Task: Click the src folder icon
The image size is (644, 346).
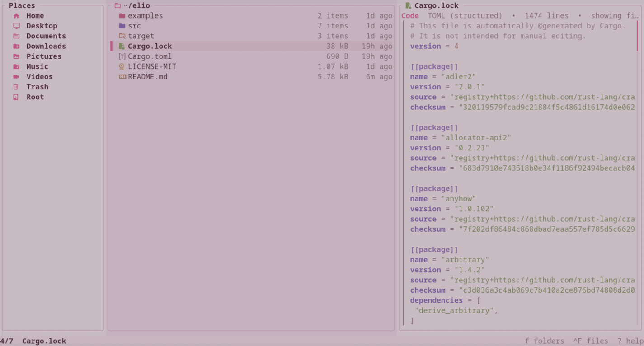Action: click(x=122, y=26)
